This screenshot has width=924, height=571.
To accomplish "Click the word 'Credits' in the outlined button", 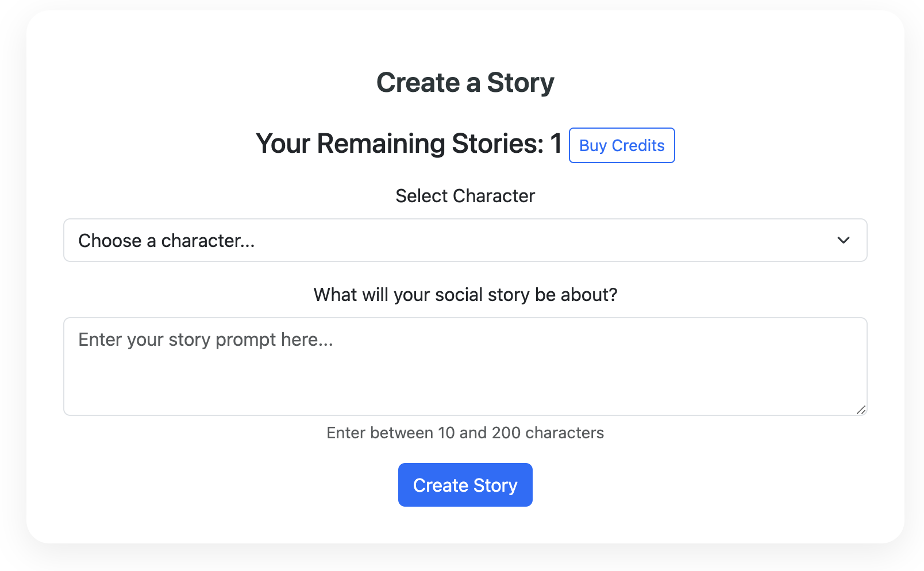I will point(638,145).
